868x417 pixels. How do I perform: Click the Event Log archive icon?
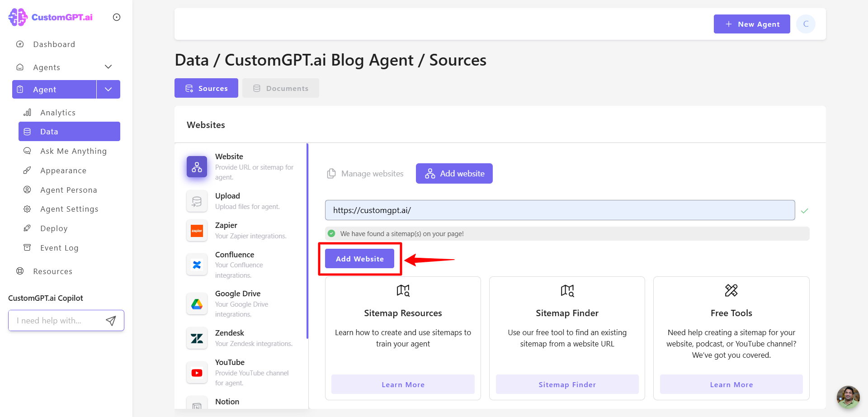[27, 247]
